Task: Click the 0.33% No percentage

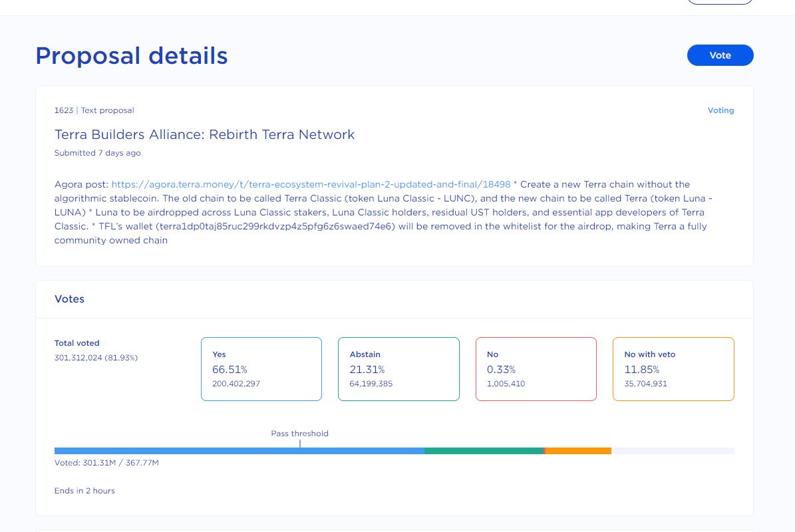Action: [x=501, y=369]
